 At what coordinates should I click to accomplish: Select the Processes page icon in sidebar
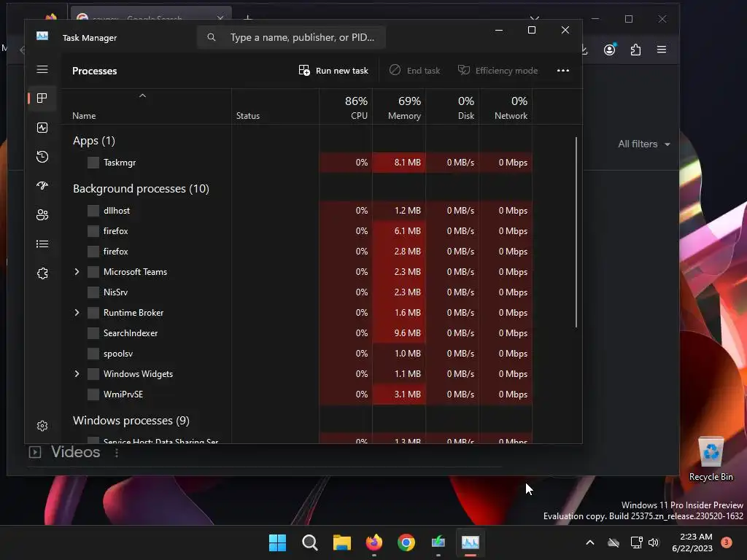coord(42,98)
